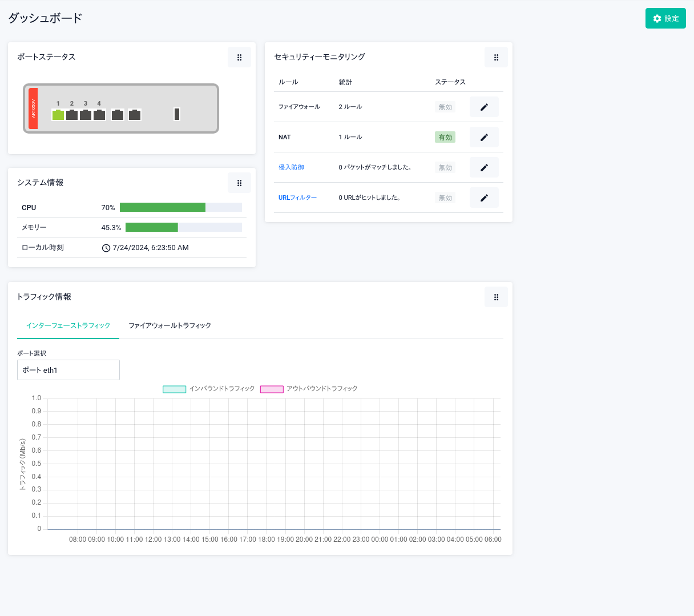
Task: Open the 設定 button
Action: coord(665,18)
